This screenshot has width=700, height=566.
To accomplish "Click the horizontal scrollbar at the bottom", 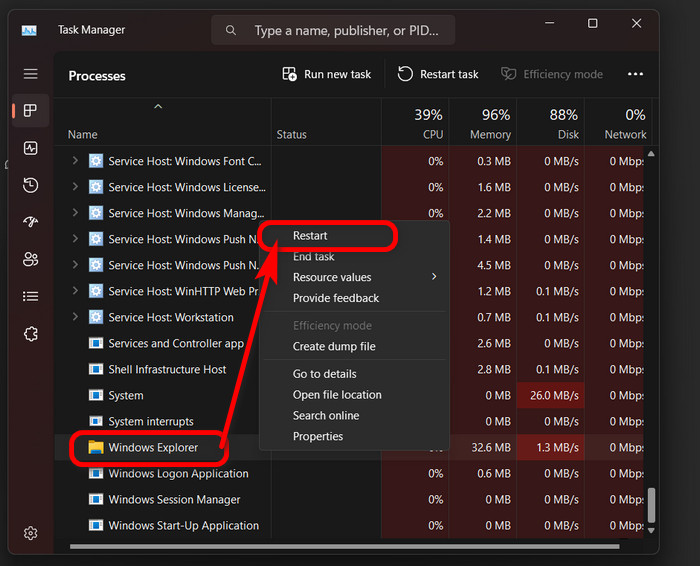I will coord(345,546).
